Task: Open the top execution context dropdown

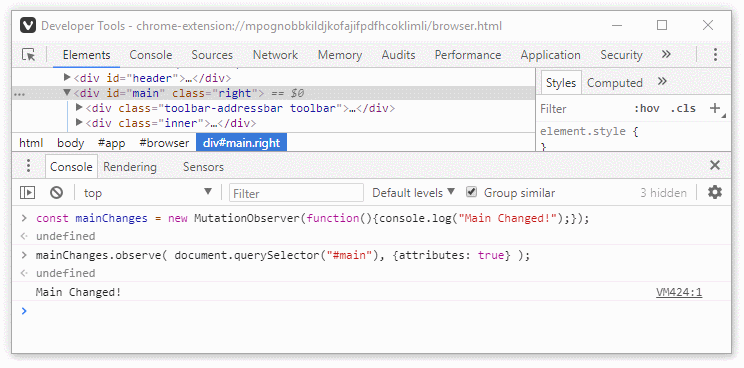Action: (148, 193)
